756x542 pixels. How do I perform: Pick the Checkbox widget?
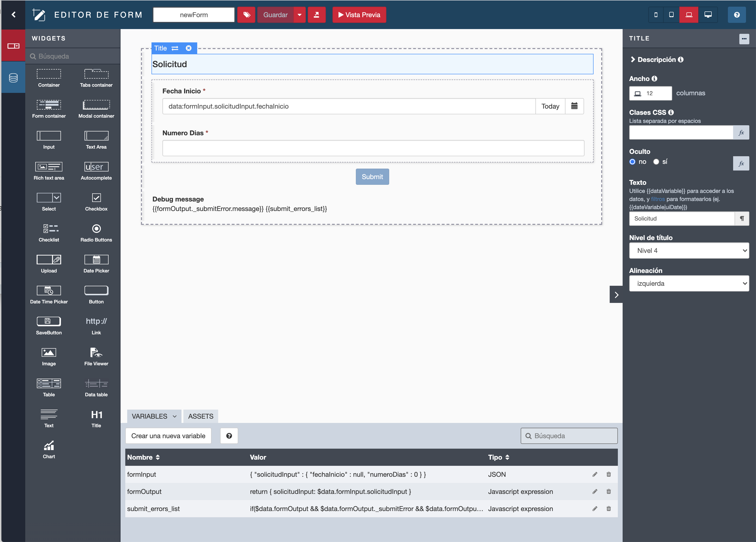(96, 202)
